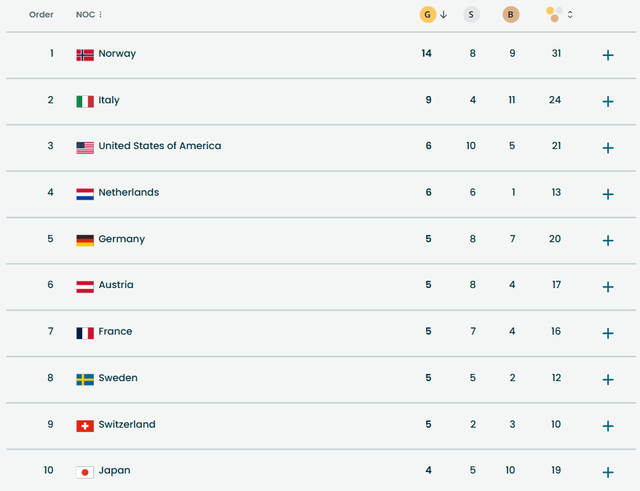Image resolution: width=640 pixels, height=491 pixels.
Task: Sort by total medals icon
Action: [553, 14]
